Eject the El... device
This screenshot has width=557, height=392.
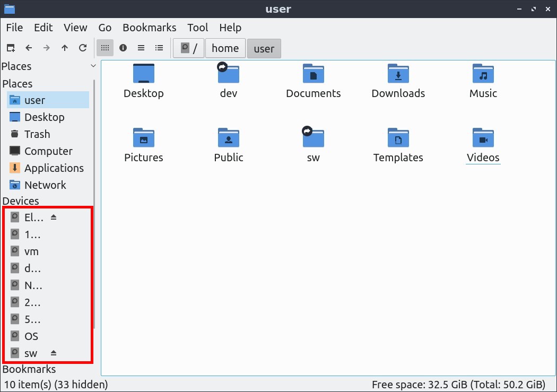[x=53, y=216]
